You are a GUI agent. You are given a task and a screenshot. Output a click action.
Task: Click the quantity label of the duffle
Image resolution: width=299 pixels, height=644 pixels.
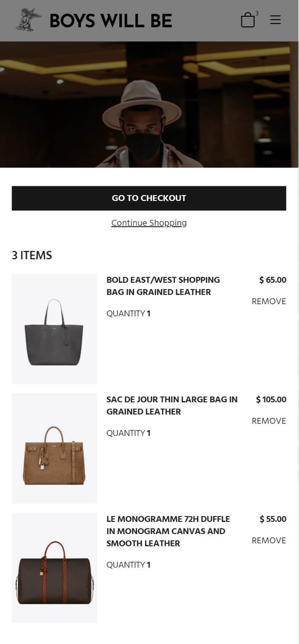[129, 565]
